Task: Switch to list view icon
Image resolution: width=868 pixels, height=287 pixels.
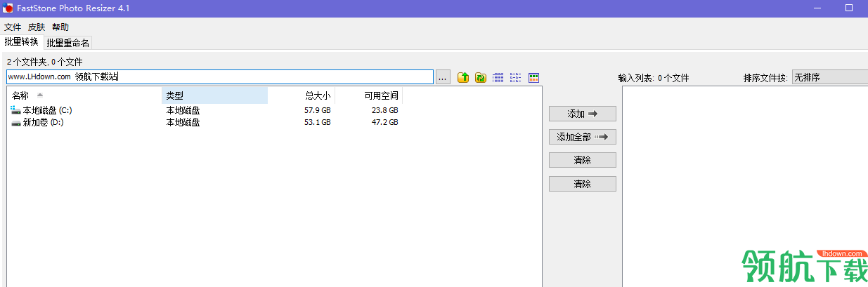Action: click(x=516, y=78)
